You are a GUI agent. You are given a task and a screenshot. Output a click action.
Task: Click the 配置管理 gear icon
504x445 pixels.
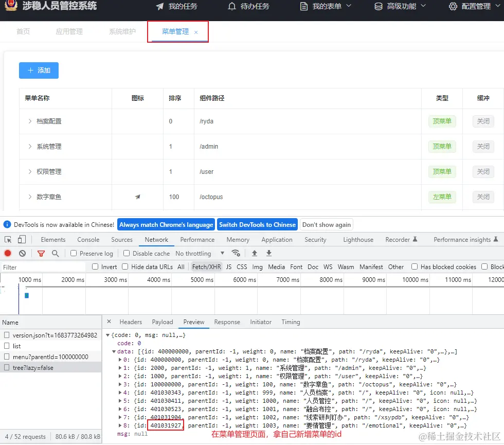(453, 6)
